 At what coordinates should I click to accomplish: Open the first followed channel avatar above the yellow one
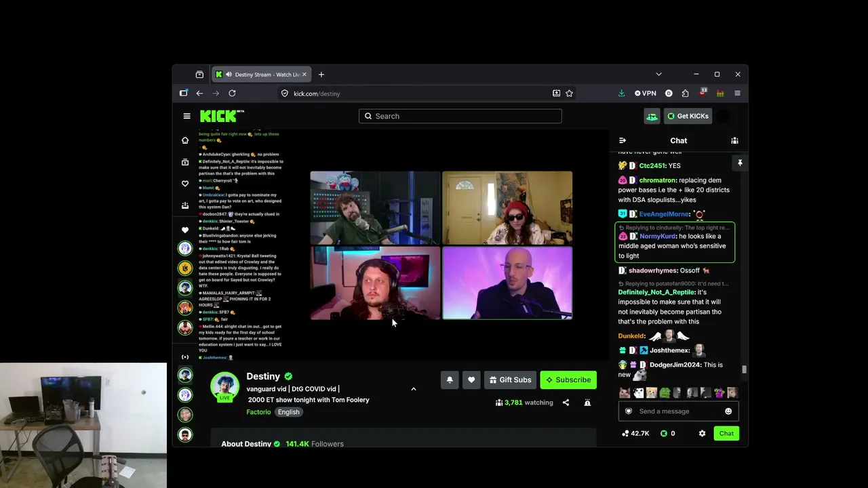(185, 248)
